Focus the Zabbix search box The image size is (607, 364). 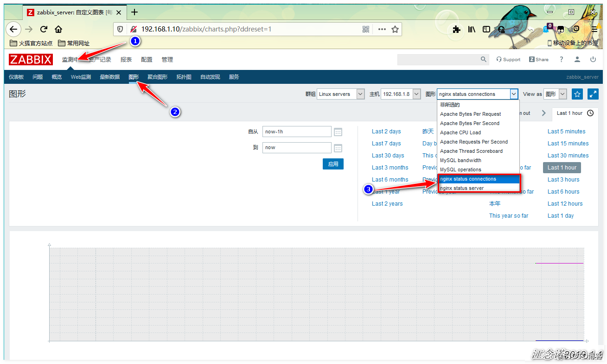coord(438,59)
